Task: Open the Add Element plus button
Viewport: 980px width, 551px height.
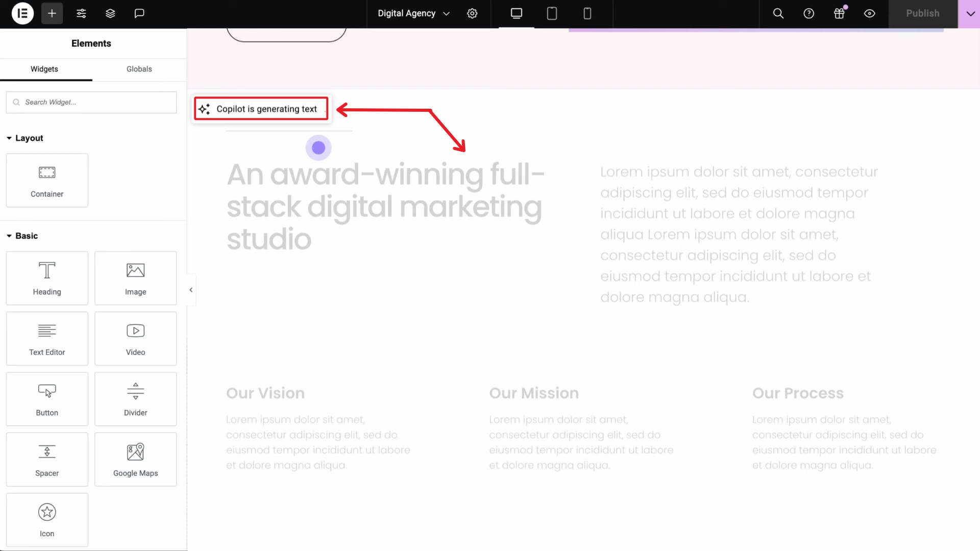Action: (x=52, y=13)
